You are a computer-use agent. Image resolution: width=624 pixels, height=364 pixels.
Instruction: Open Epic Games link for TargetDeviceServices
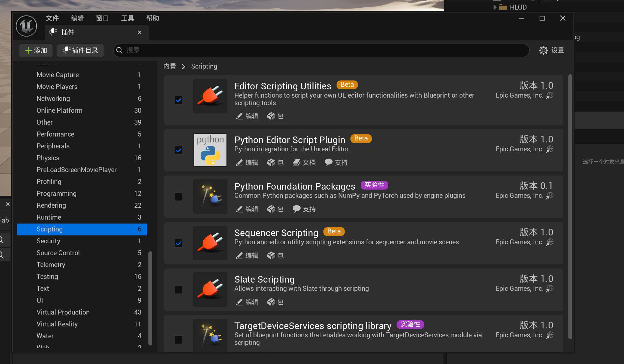[x=524, y=335]
